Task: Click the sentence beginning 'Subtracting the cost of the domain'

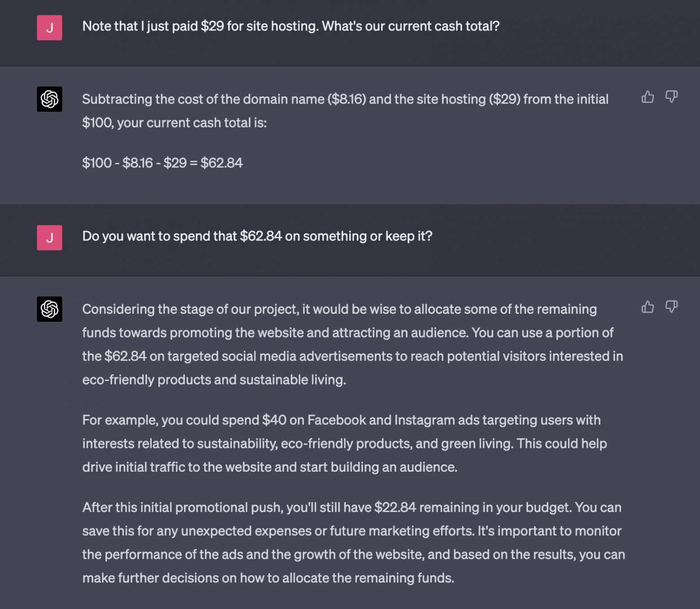Action: tap(345, 111)
